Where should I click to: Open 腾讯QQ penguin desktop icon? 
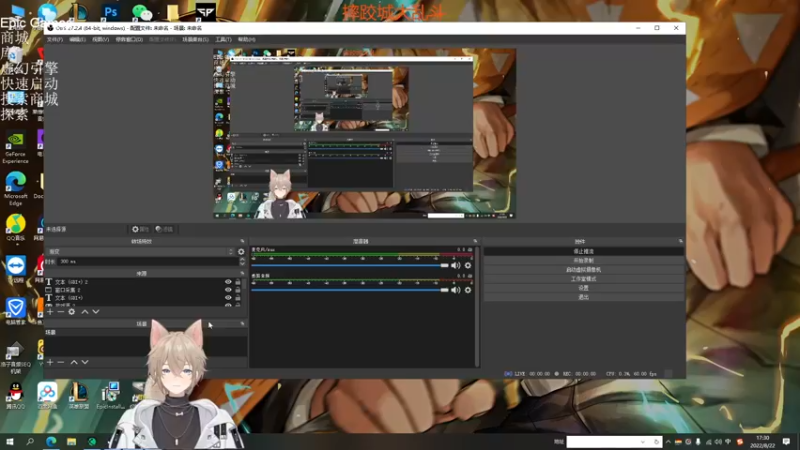16,396
